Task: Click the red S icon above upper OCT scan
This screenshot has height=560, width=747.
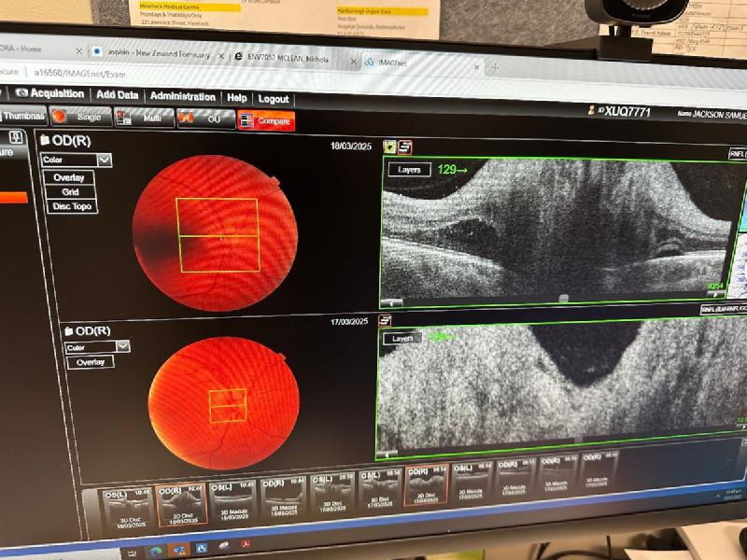Action: coord(405,147)
